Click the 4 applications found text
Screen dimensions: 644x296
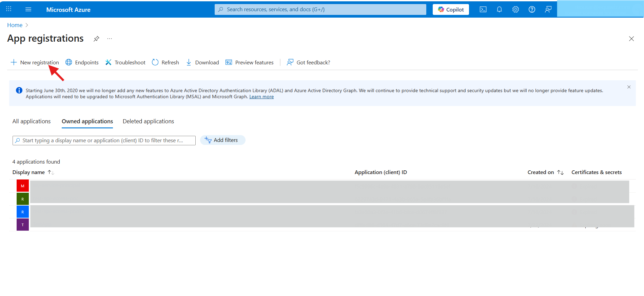(36, 162)
